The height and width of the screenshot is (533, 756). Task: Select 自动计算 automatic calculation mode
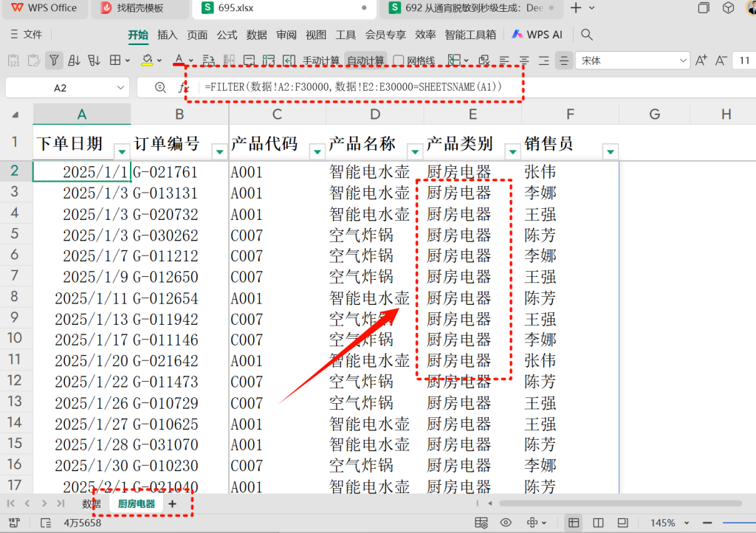tap(365, 61)
